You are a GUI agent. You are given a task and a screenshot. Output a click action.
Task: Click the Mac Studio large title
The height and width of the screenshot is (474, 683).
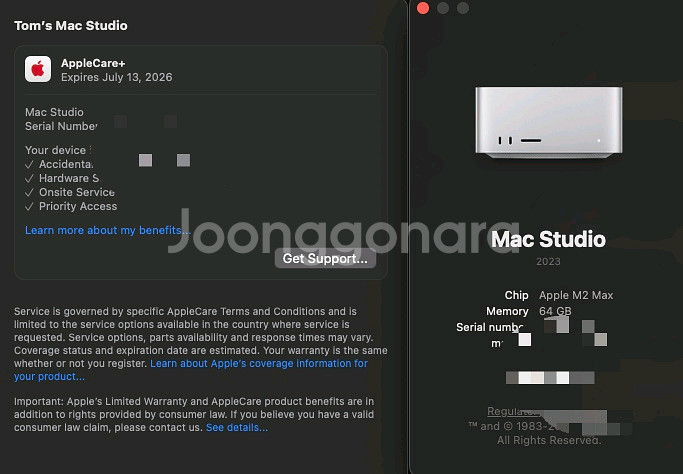coord(548,239)
